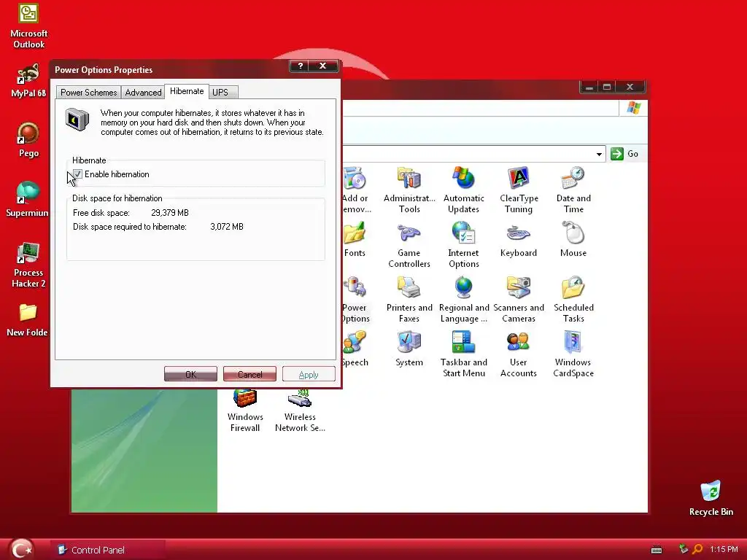Open Date and Time settings
The width and height of the screenshot is (747, 560).
click(573, 190)
